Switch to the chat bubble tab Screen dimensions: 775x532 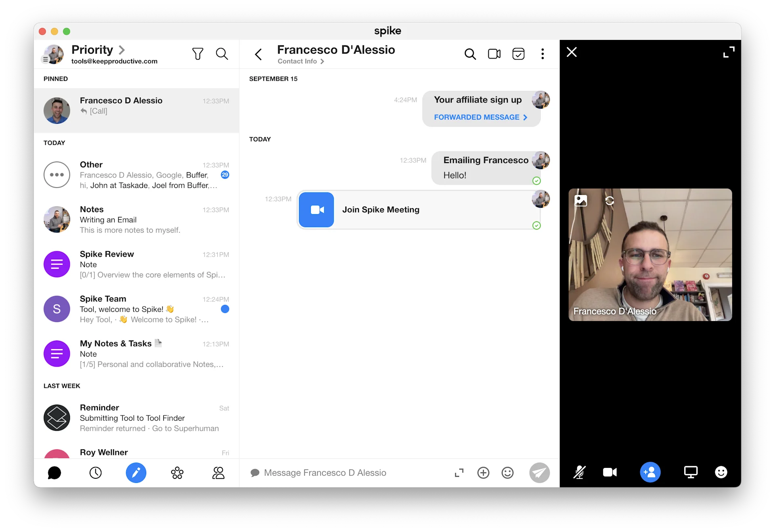point(54,473)
